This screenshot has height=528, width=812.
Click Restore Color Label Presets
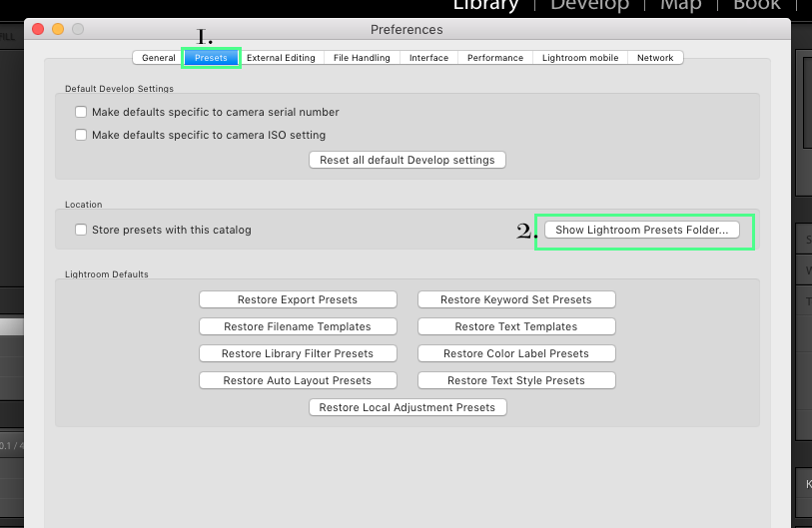tap(516, 353)
